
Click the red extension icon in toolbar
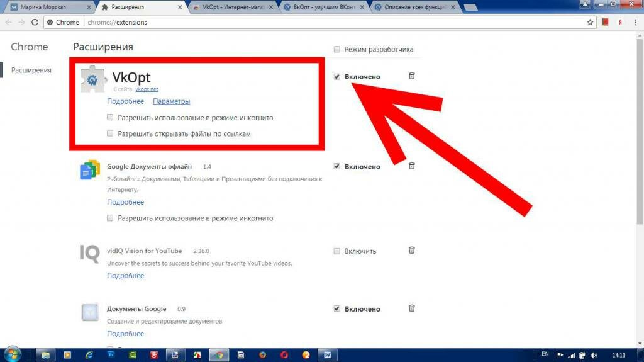tap(605, 22)
